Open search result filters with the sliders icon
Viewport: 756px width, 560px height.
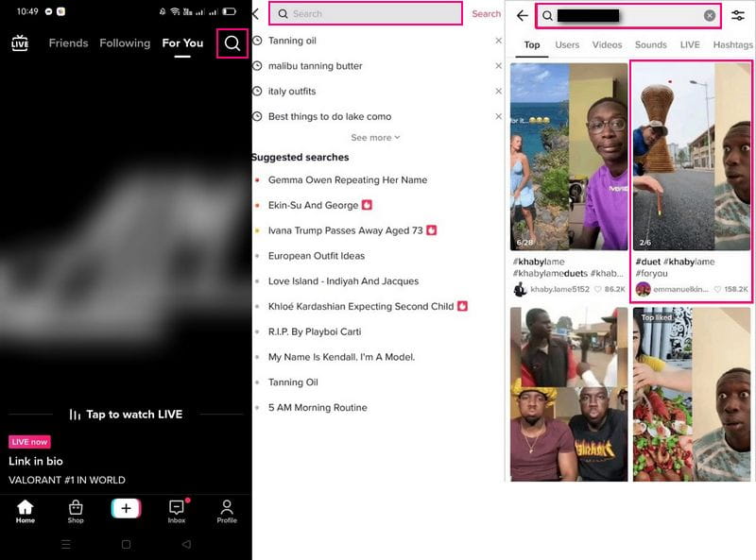click(739, 16)
